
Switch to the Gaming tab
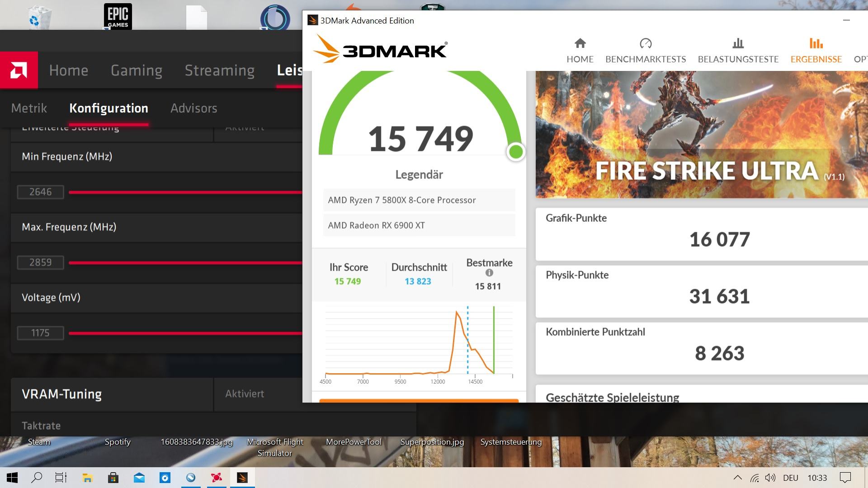(137, 70)
